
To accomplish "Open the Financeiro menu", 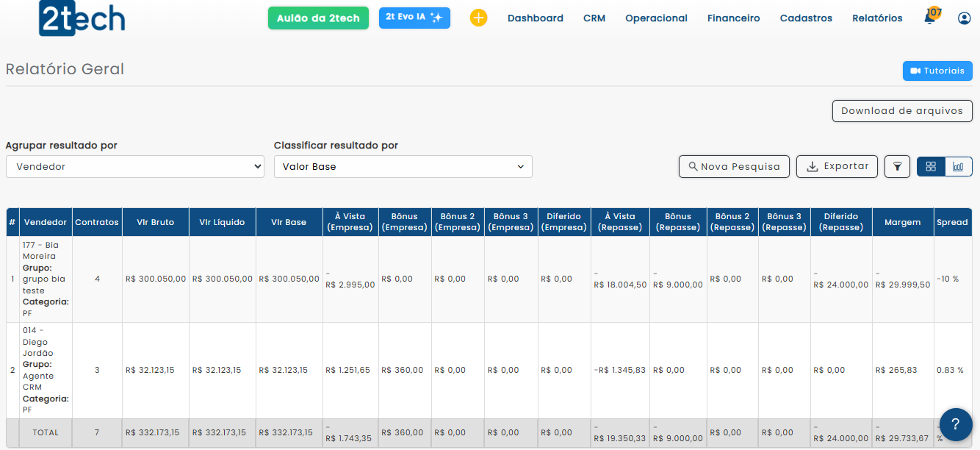I will 733,18.
